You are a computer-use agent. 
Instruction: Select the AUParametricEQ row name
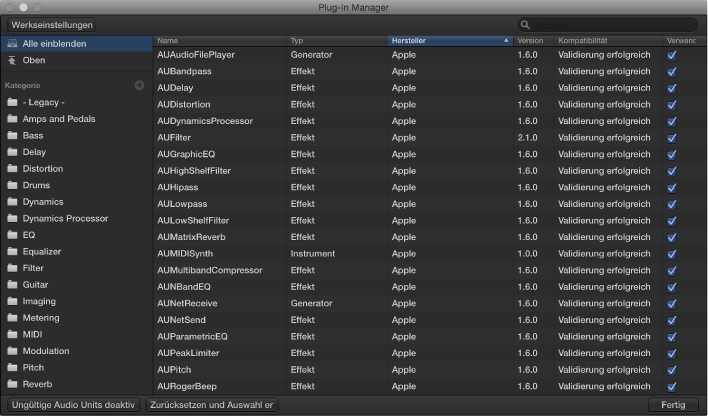click(x=192, y=337)
